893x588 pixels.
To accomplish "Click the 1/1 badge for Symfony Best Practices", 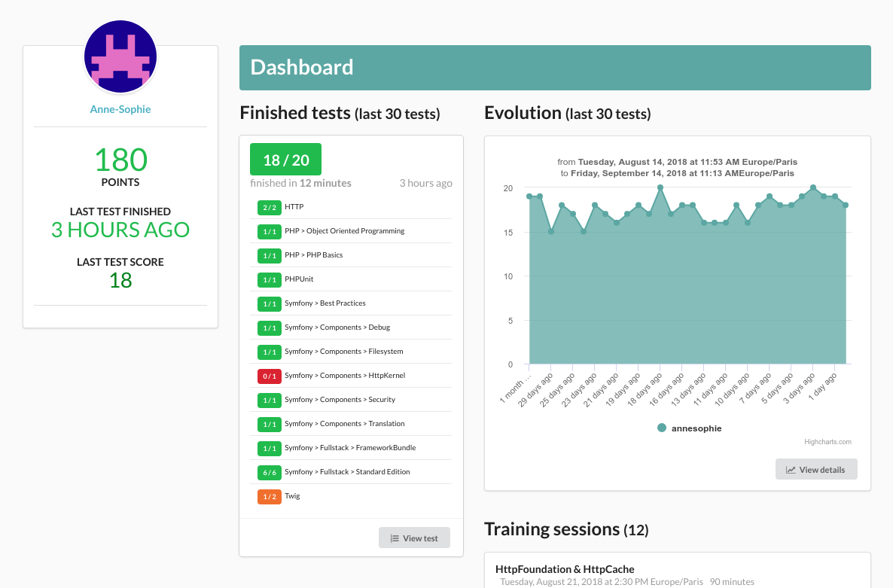I will point(269,303).
